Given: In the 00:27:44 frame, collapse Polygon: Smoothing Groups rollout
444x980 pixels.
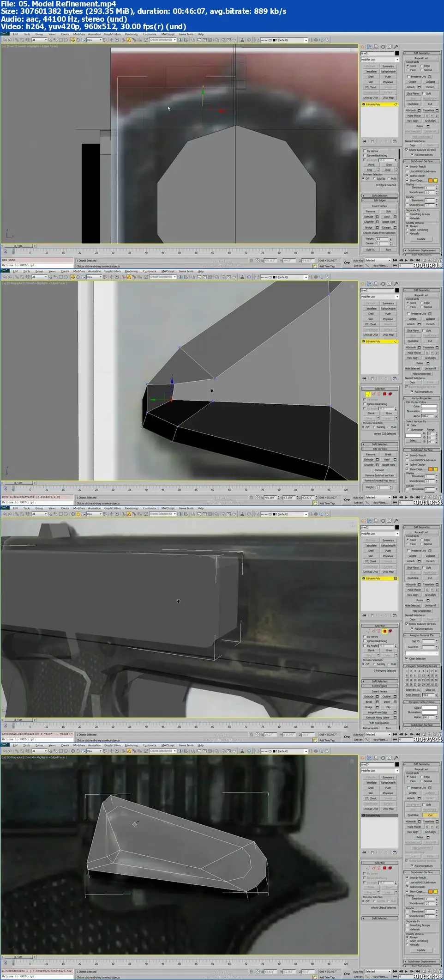Looking at the screenshot, I should click(x=421, y=666).
